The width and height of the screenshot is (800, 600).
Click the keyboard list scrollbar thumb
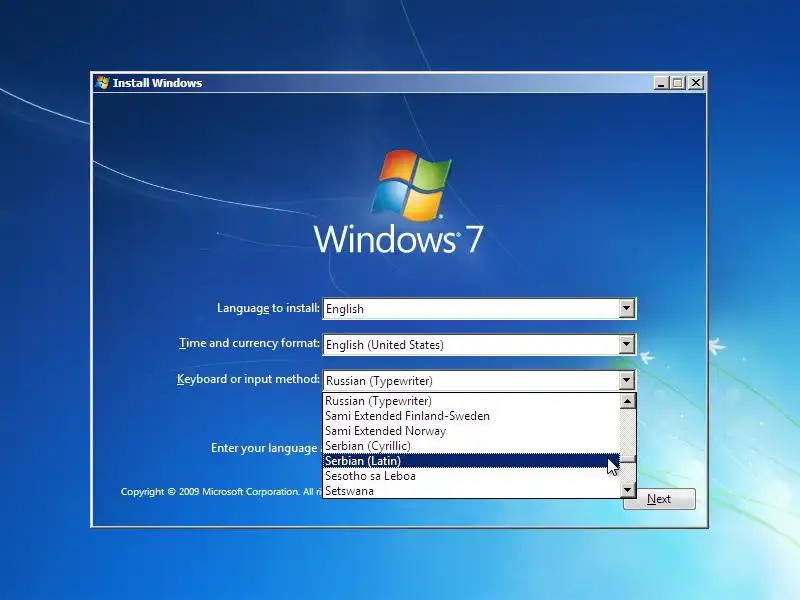click(628, 459)
